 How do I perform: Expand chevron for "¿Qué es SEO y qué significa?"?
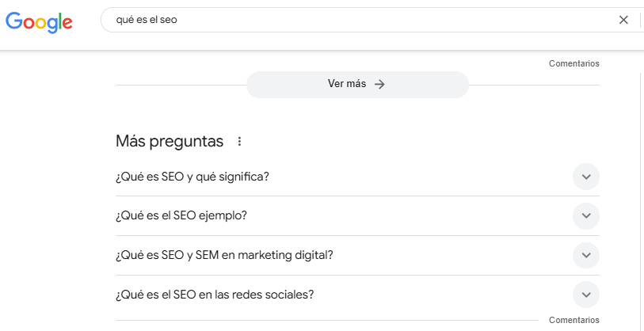[x=586, y=177]
